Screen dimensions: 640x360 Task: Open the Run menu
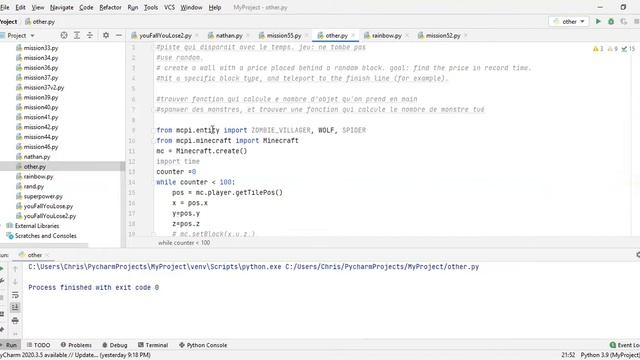click(x=133, y=7)
